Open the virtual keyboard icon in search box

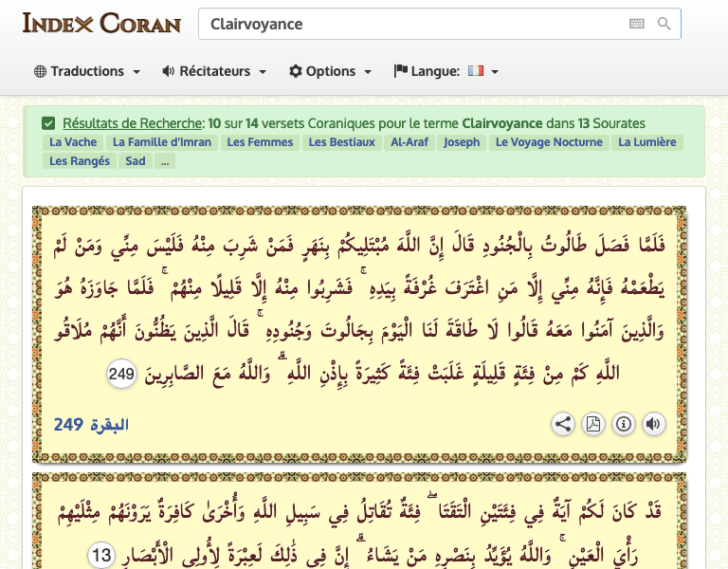637,24
